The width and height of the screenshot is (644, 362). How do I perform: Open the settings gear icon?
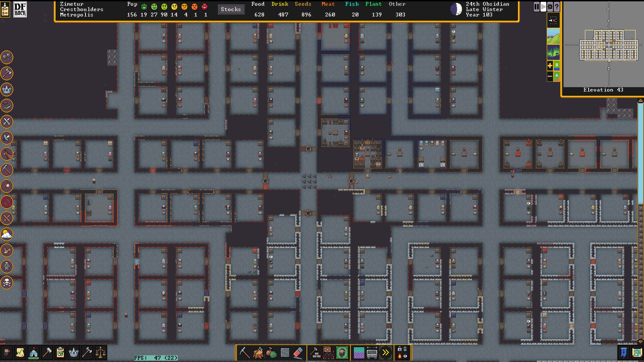pos(550,6)
